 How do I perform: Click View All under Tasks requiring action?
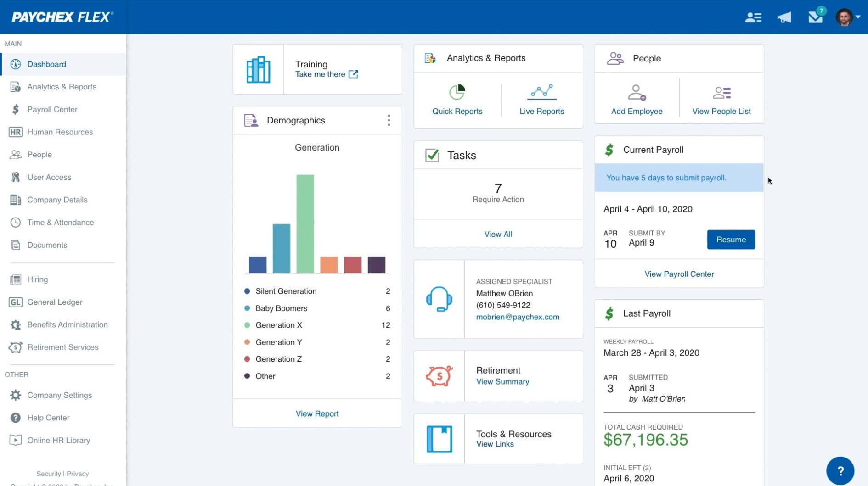coord(498,234)
